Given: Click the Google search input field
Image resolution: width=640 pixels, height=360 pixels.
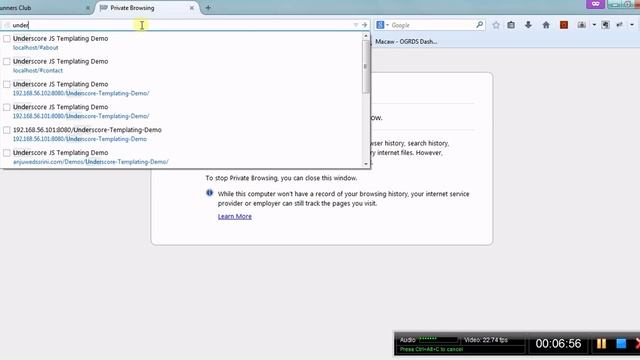Looking at the screenshot, I should (432, 25).
